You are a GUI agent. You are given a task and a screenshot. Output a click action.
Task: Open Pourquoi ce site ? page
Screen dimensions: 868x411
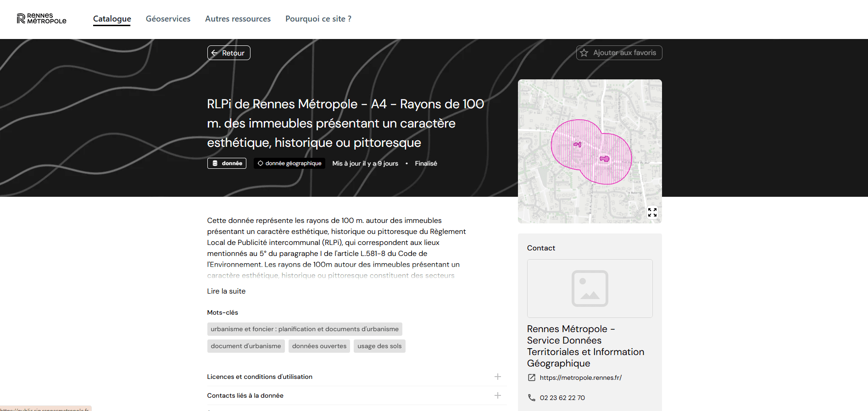pyautogui.click(x=318, y=19)
